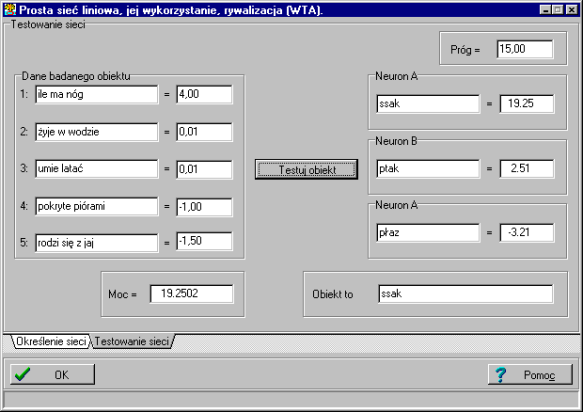Select the Testowanie sieci tab

point(132,341)
